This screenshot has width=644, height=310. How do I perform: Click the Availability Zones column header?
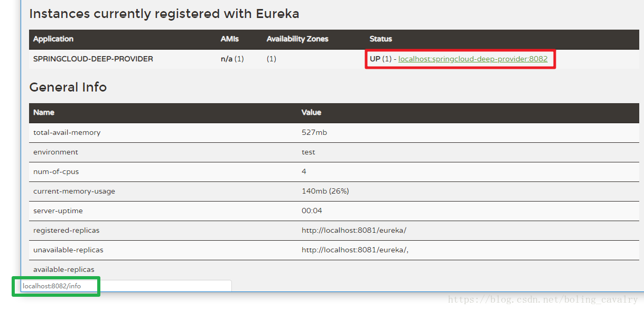[297, 39]
